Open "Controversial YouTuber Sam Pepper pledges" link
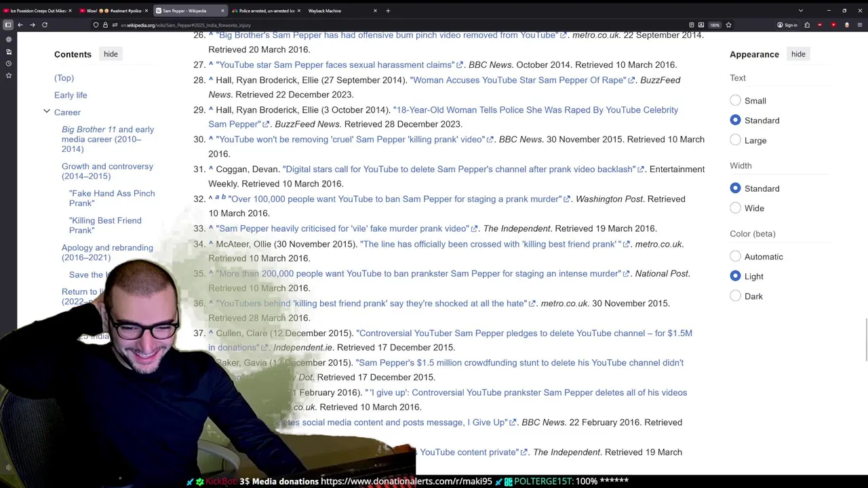Screen dimensions: 868x488 450,340
